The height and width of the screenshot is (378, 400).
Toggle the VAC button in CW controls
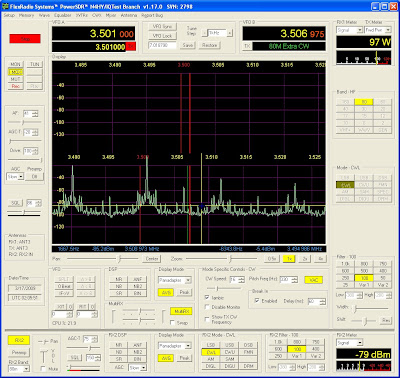coord(313,280)
